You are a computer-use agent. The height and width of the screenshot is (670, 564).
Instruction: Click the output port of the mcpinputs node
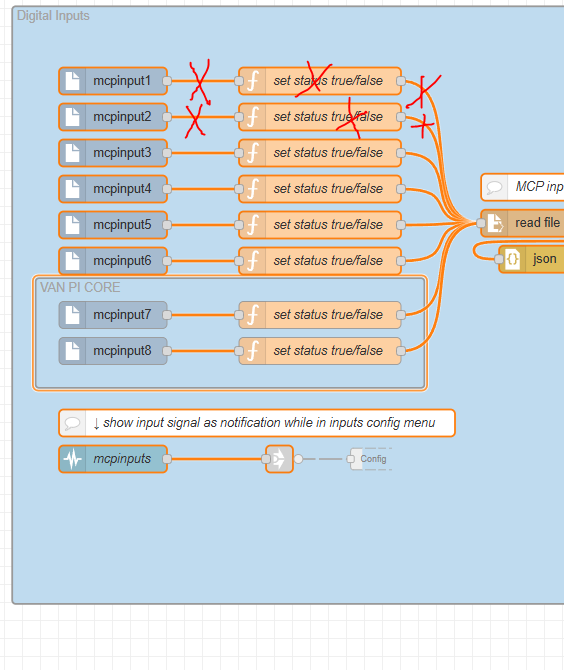(x=167, y=459)
